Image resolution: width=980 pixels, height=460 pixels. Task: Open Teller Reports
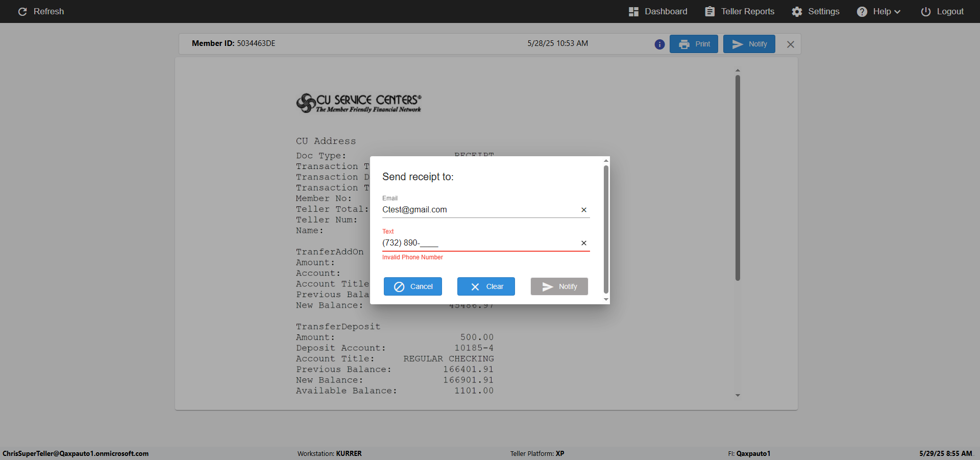pos(740,11)
